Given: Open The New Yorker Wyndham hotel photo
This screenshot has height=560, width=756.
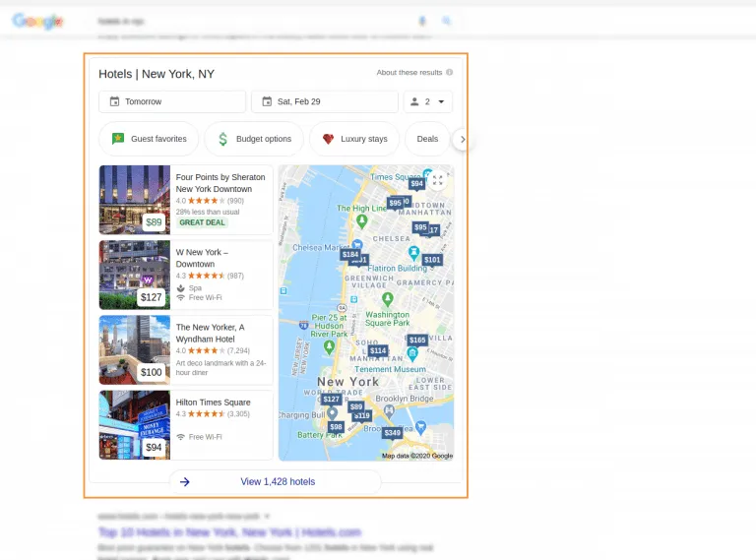Looking at the screenshot, I should [135, 350].
